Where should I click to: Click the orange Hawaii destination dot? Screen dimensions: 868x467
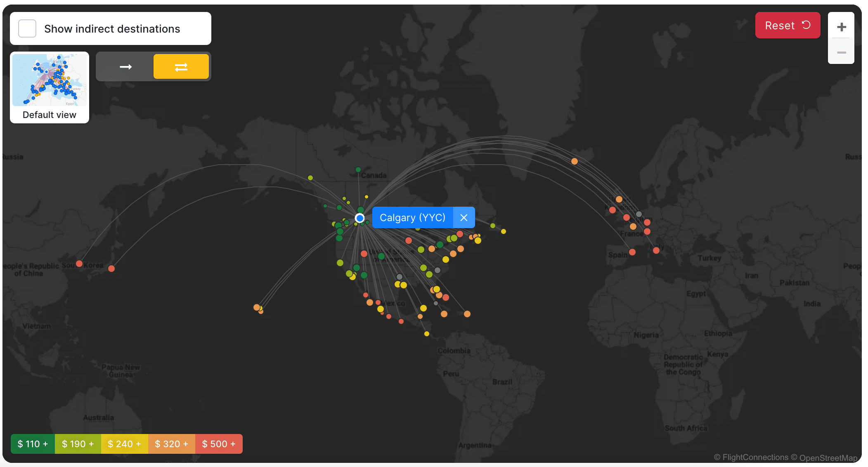[x=256, y=307]
